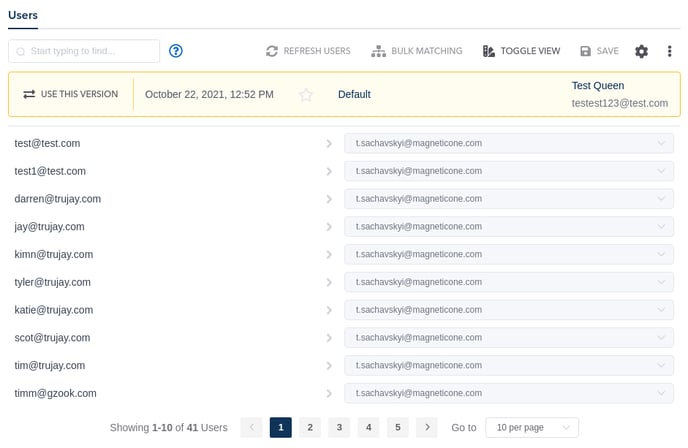Screen dimensions: 688x448
Task: Focus the 'Start typing to find' search field
Action: 84,51
